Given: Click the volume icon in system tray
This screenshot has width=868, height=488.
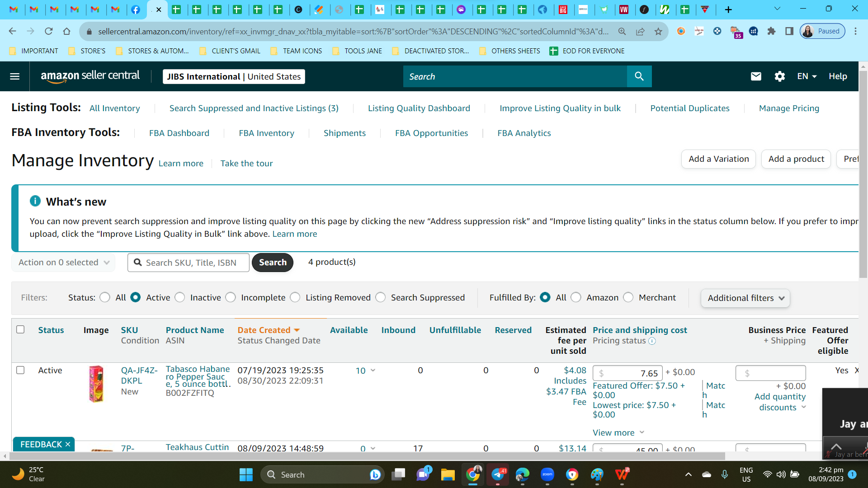Looking at the screenshot, I should [781, 474].
